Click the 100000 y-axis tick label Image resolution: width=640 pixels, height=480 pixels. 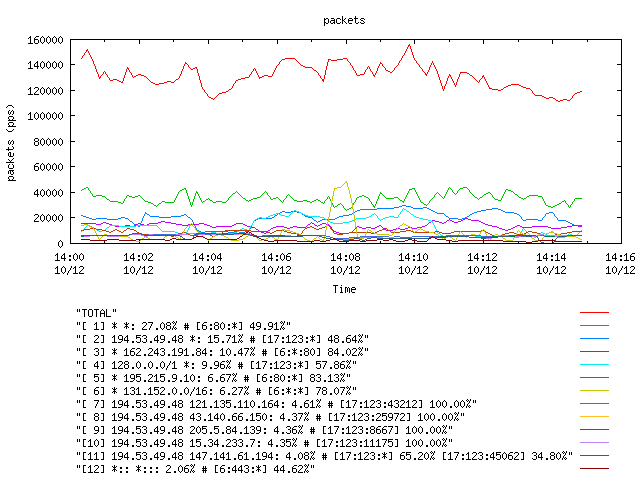coord(45,116)
